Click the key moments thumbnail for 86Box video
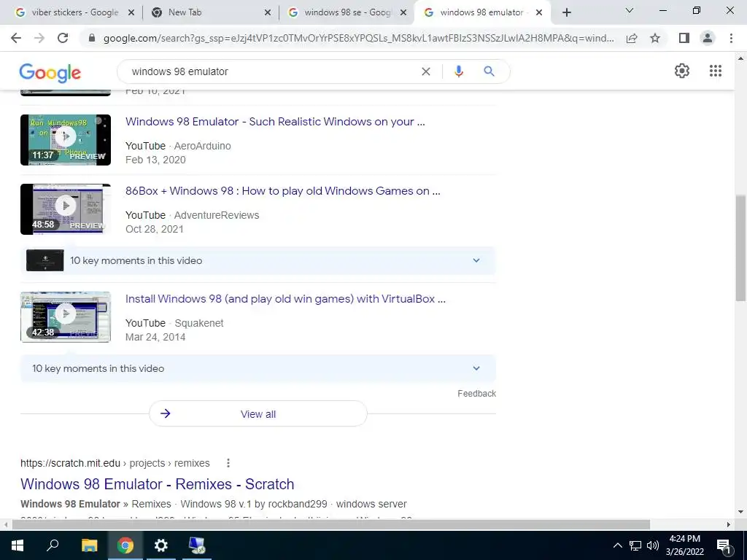Viewport: 747px width, 560px height. click(44, 260)
